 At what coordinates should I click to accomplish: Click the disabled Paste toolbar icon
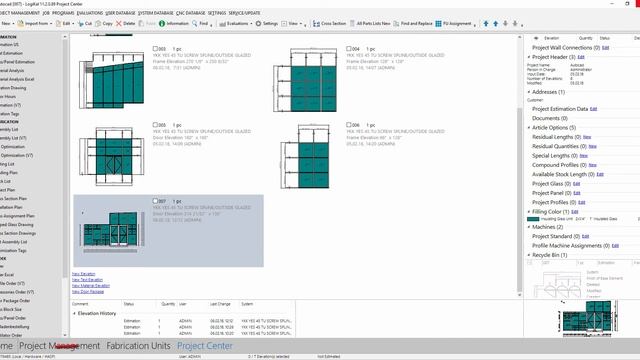click(x=147, y=24)
